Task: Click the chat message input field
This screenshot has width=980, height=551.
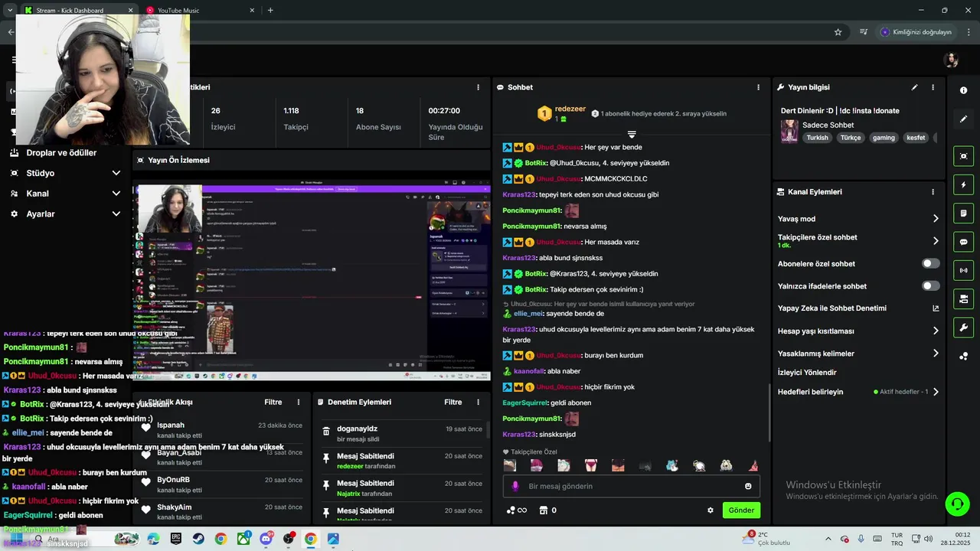Action: (x=632, y=486)
